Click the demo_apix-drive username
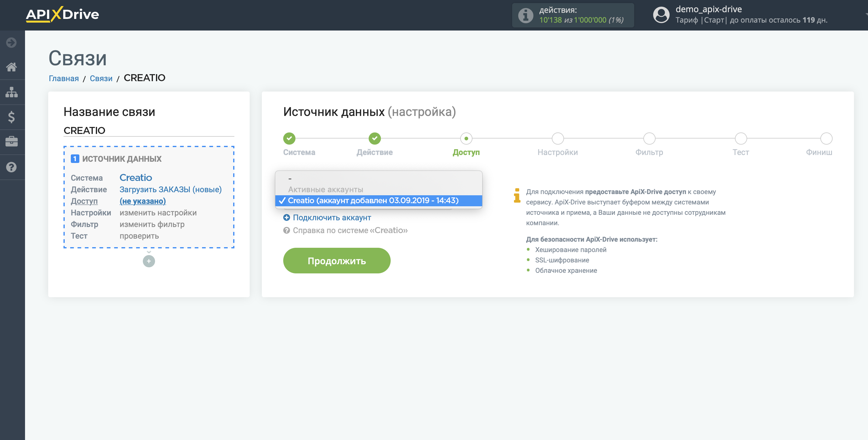This screenshot has width=868, height=440. click(709, 9)
